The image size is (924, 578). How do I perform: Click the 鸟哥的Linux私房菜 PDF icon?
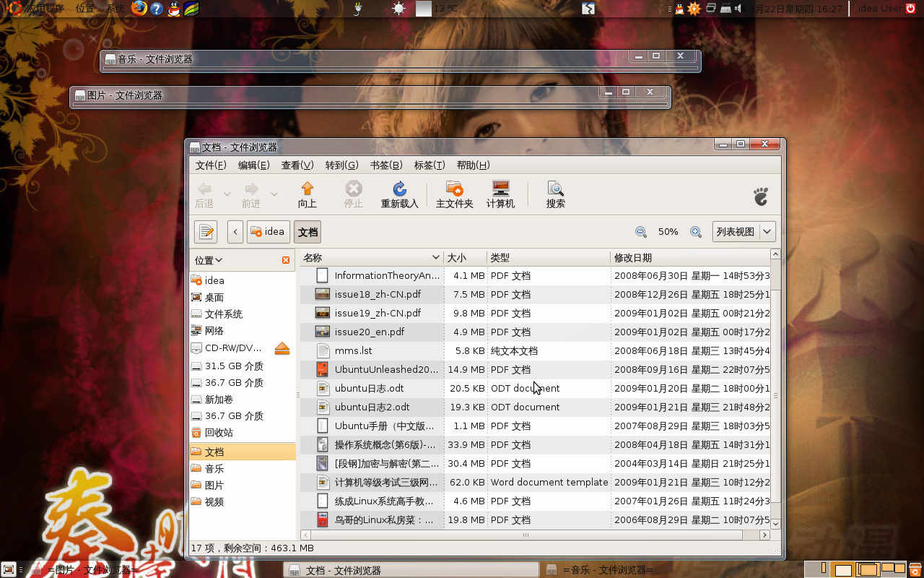pyautogui.click(x=323, y=519)
